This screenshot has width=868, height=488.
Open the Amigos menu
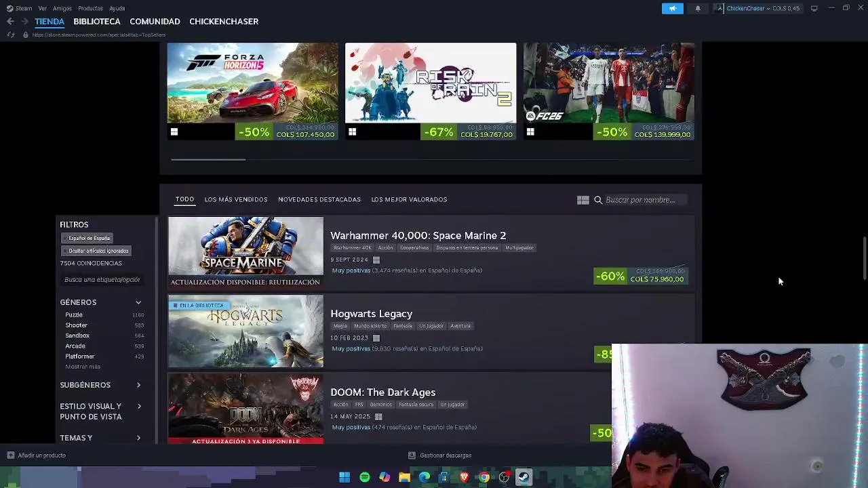pyautogui.click(x=62, y=8)
